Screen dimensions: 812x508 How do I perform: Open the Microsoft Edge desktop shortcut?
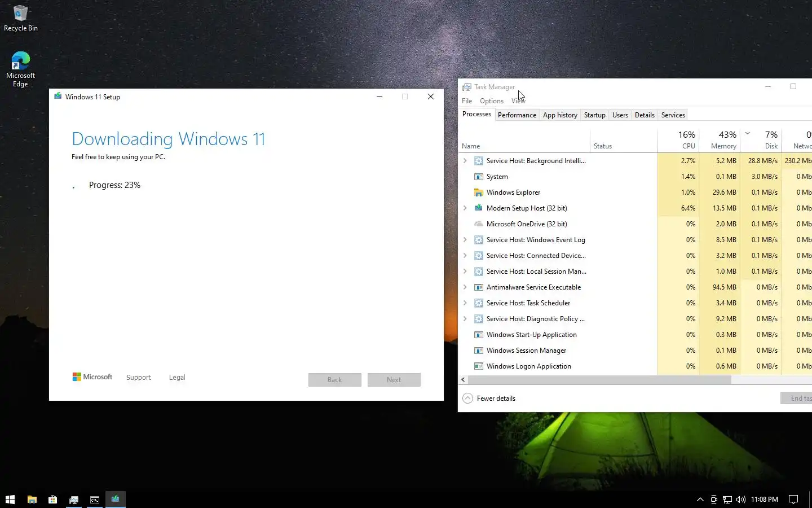20,69
